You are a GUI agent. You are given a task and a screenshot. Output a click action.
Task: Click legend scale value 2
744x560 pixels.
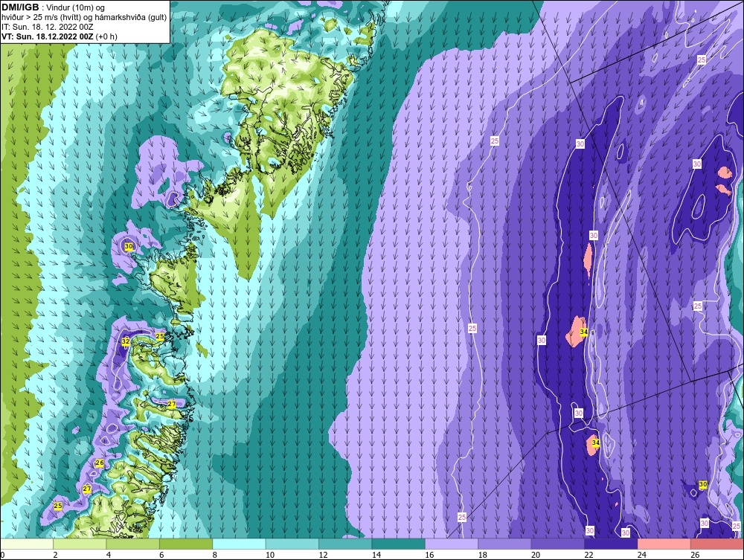[x=56, y=555]
